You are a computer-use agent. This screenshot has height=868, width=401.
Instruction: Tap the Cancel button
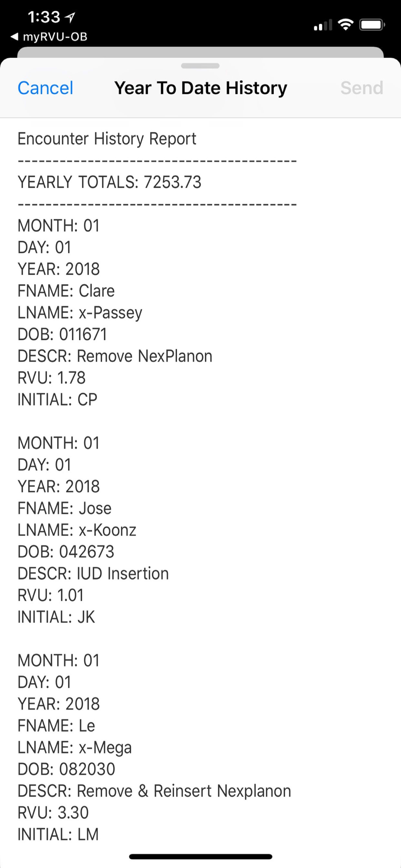[x=45, y=88]
